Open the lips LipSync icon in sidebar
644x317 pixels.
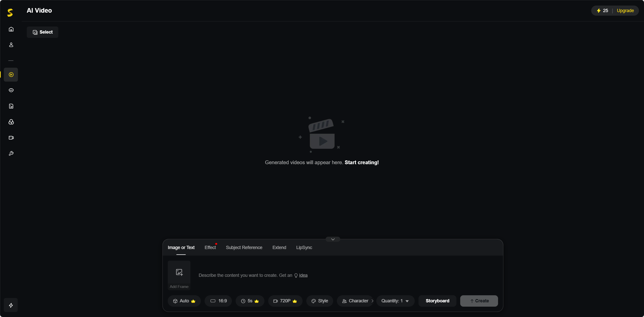pyautogui.click(x=11, y=90)
